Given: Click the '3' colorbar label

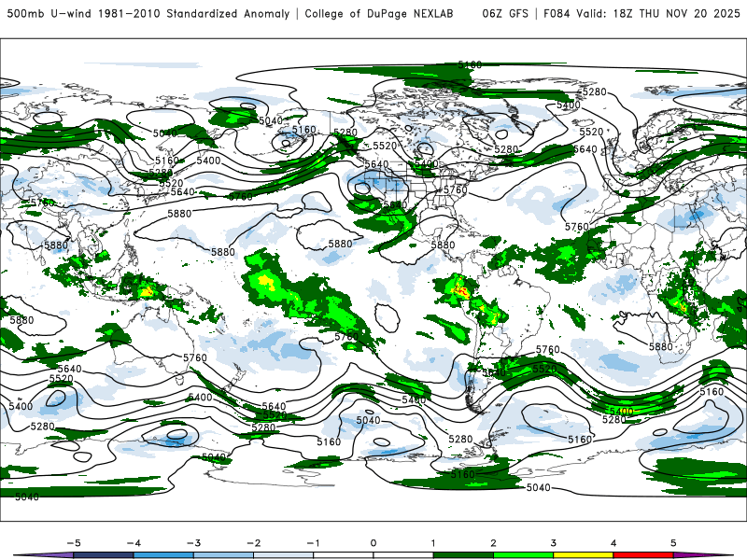Looking at the screenshot, I should point(554,543).
